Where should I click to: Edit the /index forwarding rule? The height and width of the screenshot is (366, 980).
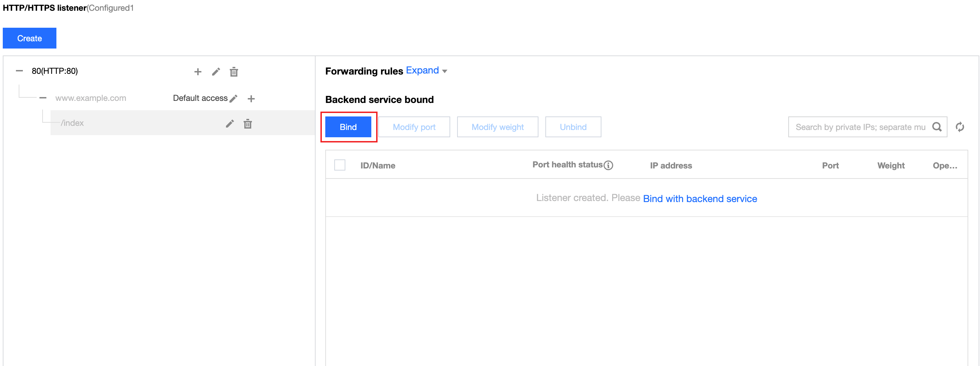[229, 124]
